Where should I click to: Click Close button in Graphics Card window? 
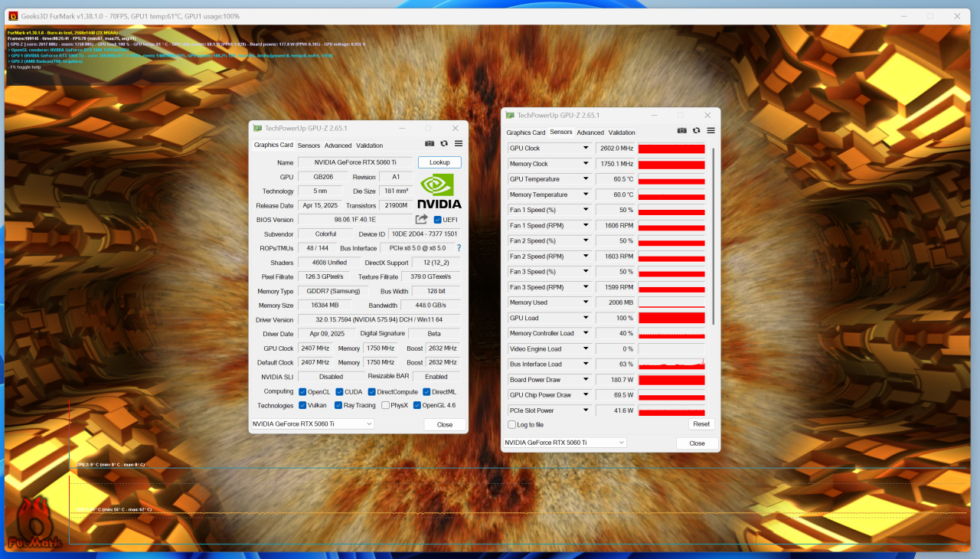(x=445, y=424)
